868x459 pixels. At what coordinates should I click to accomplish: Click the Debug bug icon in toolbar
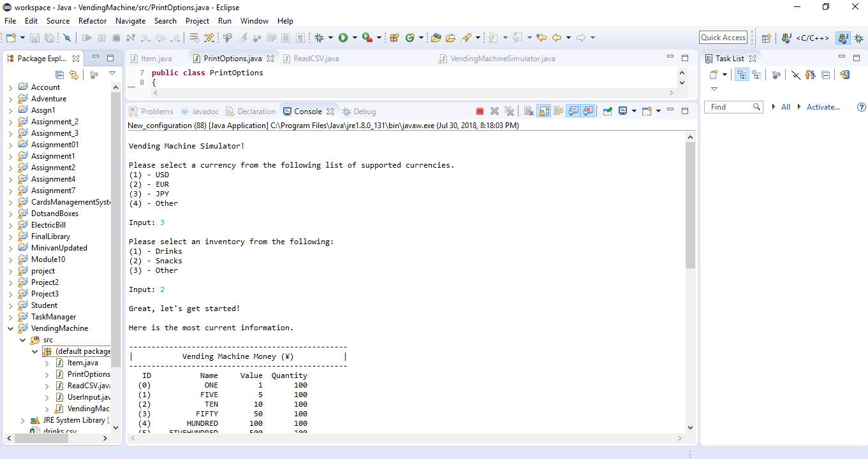point(319,38)
